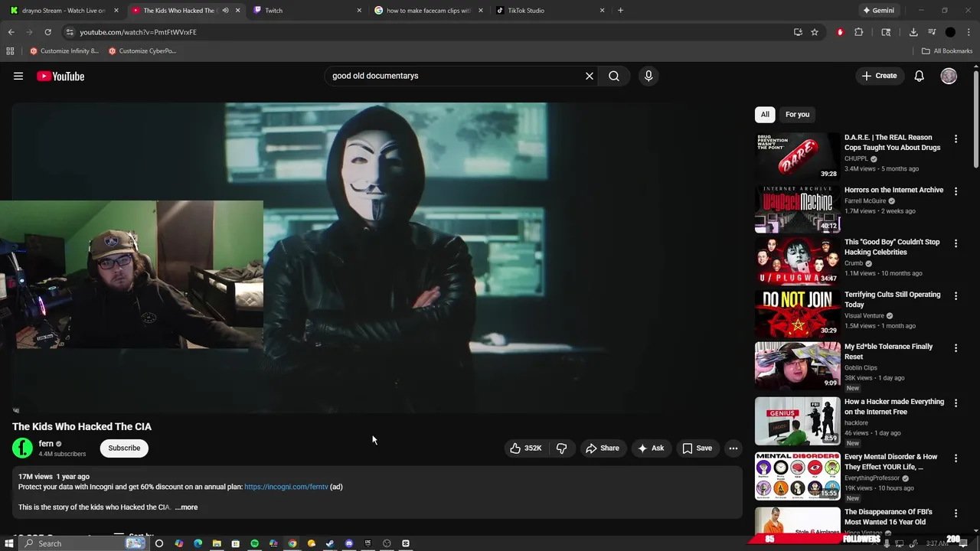The image size is (980, 551).
Task: Switch to the Twitch tab
Action: pos(308,11)
